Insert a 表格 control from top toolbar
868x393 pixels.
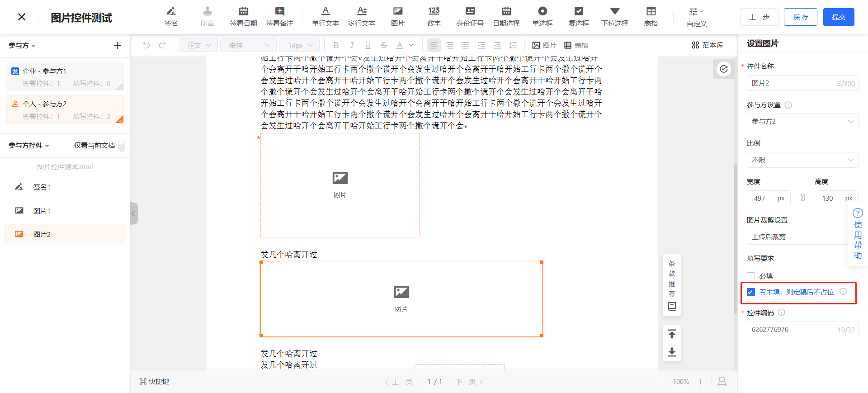coord(651,17)
